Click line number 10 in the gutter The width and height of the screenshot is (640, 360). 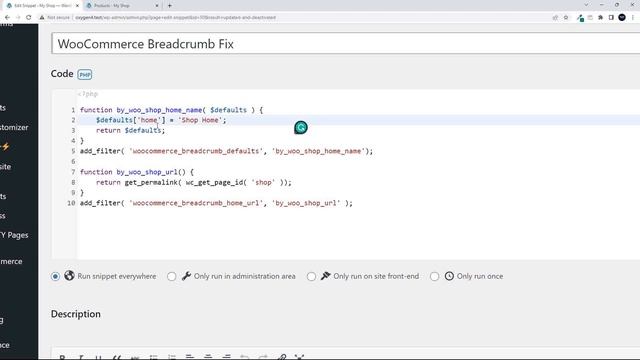pyautogui.click(x=71, y=203)
